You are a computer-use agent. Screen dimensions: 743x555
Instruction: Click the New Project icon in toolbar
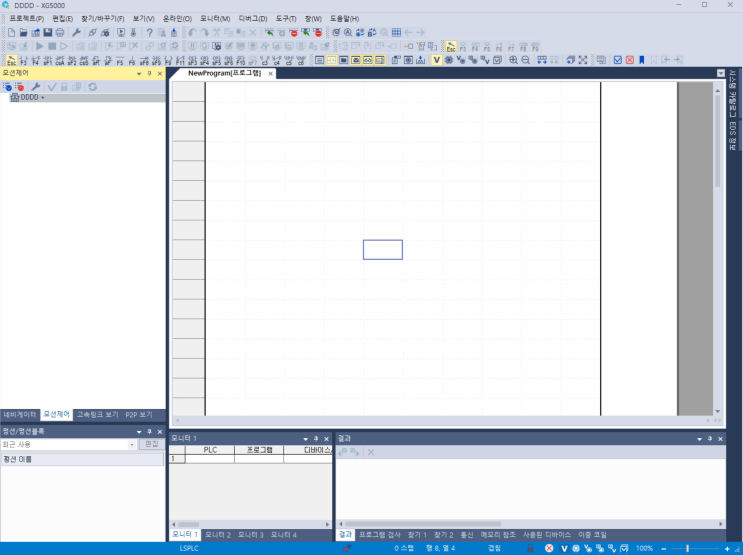pyautogui.click(x=11, y=33)
